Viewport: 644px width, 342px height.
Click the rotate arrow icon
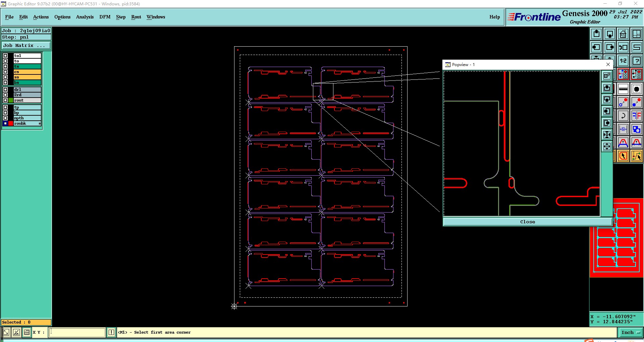(623, 116)
